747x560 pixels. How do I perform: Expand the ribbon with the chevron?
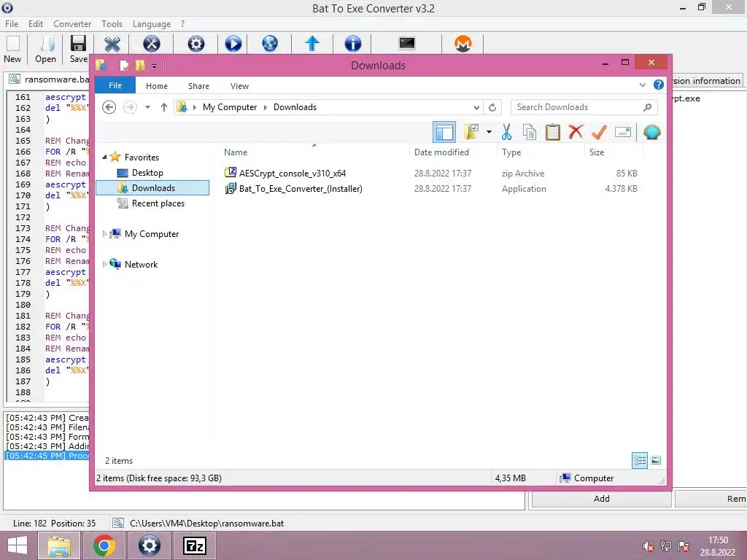click(x=642, y=85)
